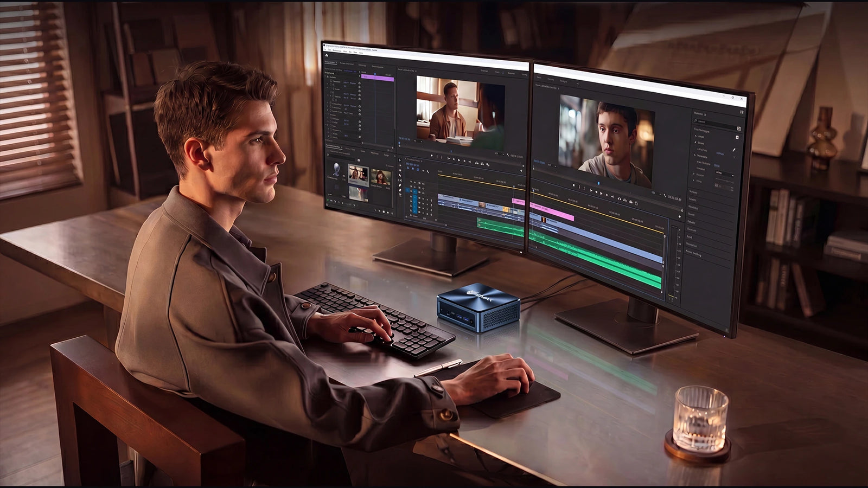Click Mark Out on the right monitor
Viewport: 868px width, 488px height.
(584, 189)
